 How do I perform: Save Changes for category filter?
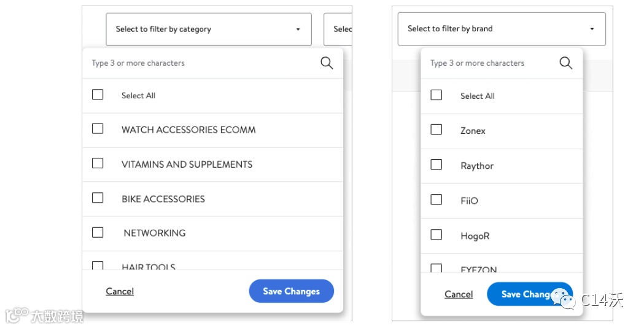[291, 291]
